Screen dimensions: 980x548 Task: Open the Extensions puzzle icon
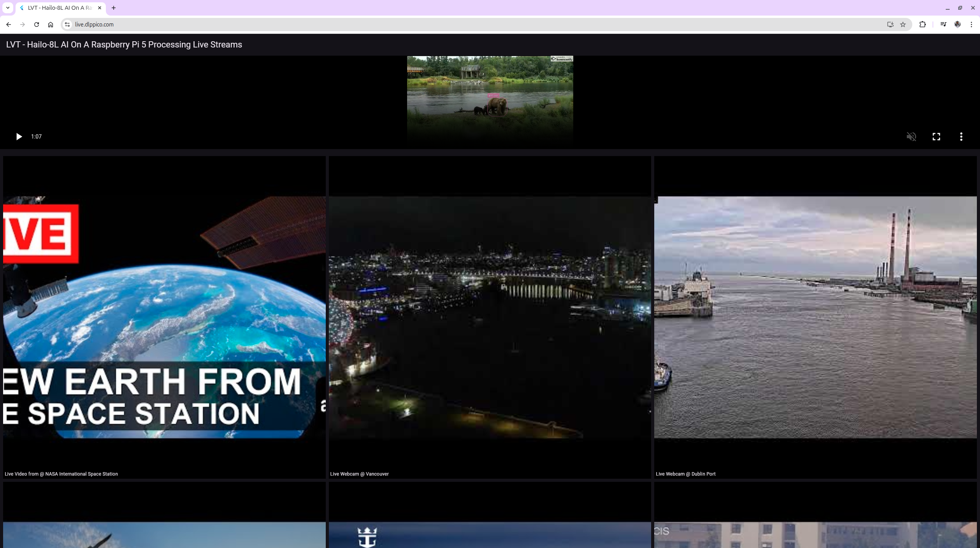[x=922, y=25]
